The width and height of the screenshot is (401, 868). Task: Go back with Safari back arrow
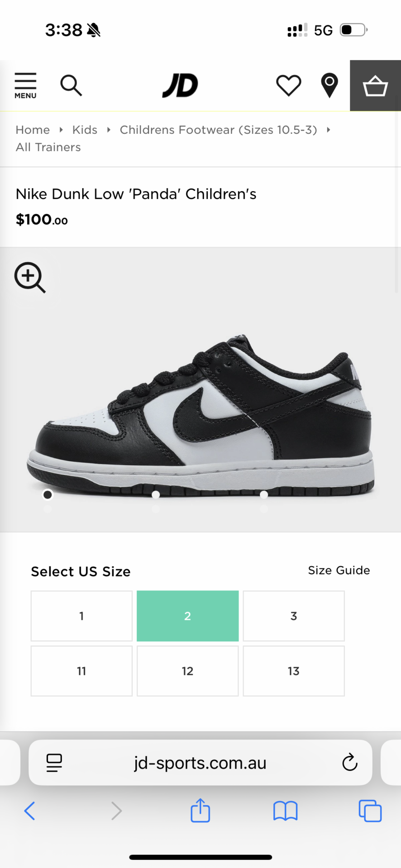click(30, 811)
